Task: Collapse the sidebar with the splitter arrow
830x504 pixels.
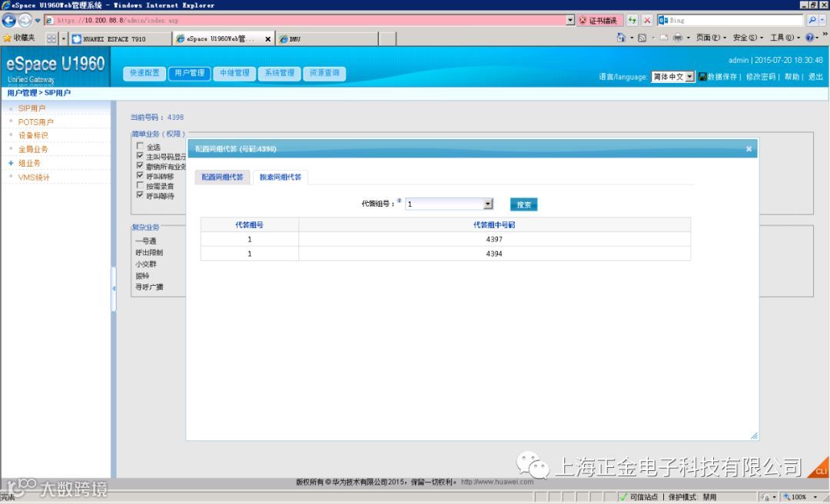Action: coord(113,289)
